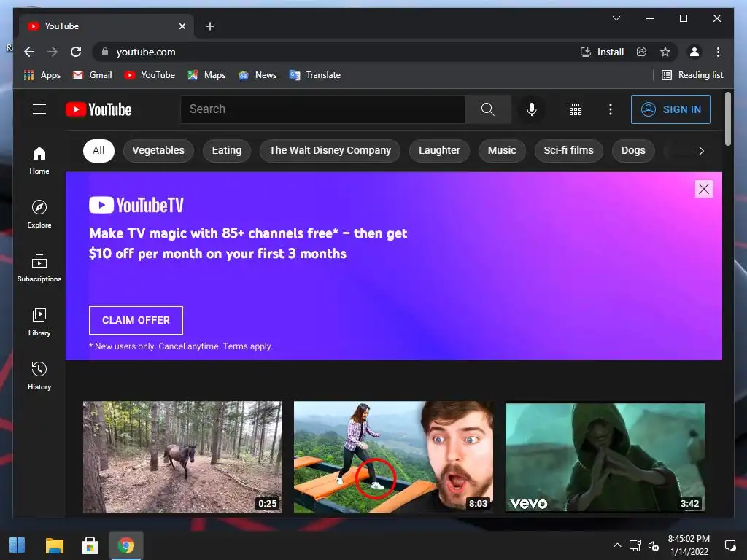
Task: Select the Dogs filter chip
Action: 633,150
